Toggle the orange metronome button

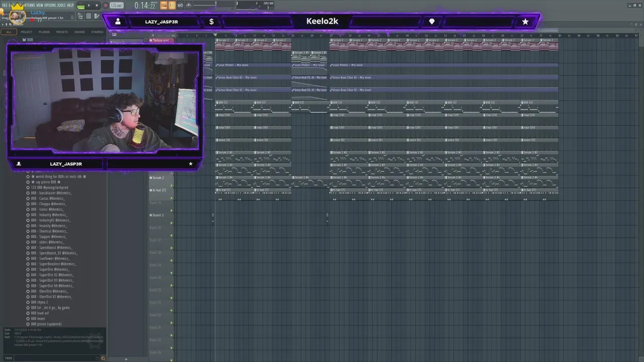click(x=164, y=5)
